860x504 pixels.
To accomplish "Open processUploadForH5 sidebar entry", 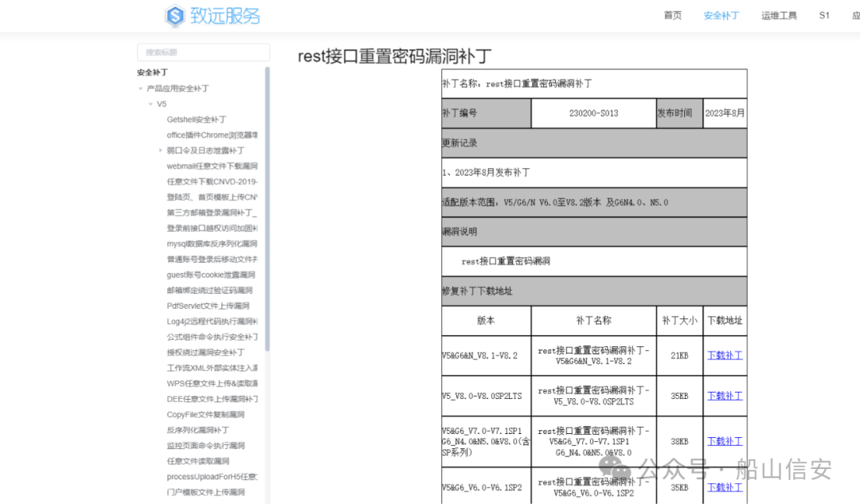I will coord(213,477).
